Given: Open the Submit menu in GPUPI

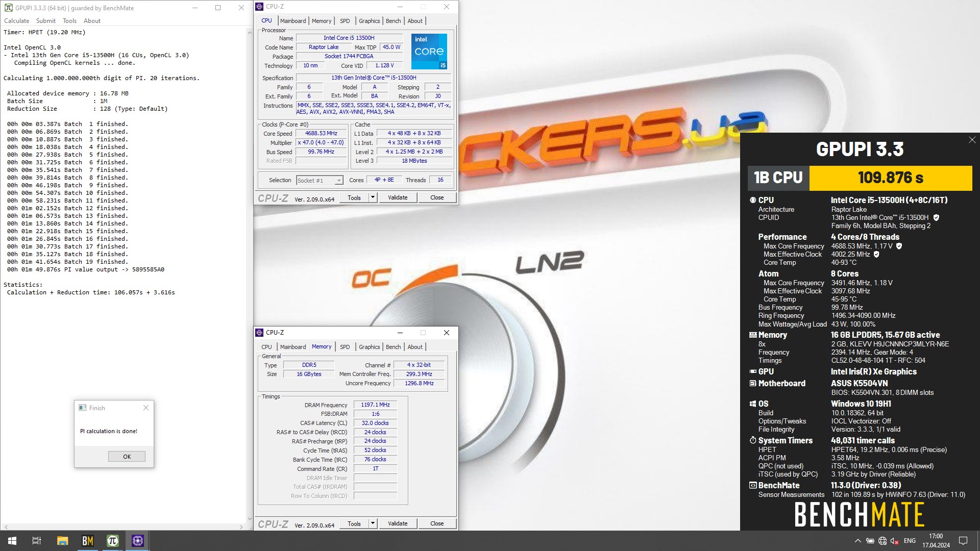Looking at the screenshot, I should [x=46, y=21].
